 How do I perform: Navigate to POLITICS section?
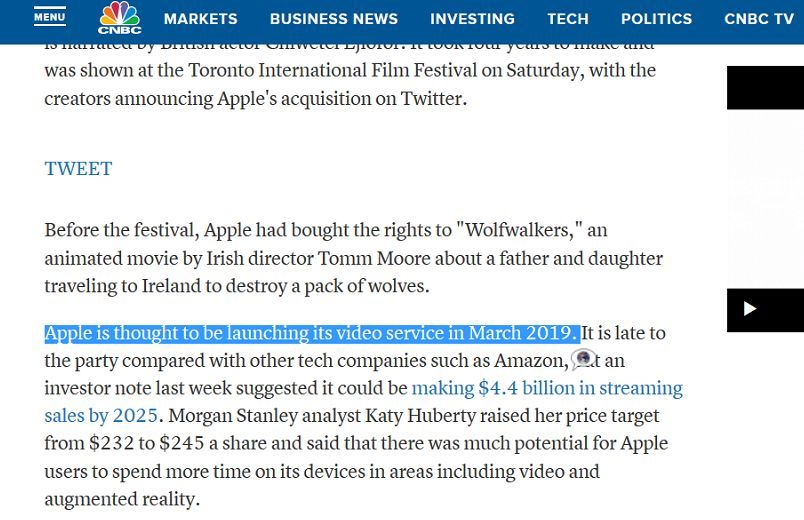(x=656, y=19)
